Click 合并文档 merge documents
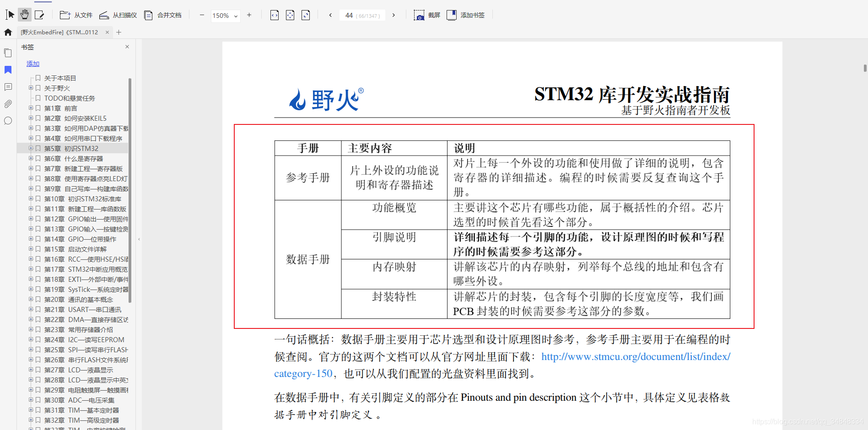Viewport: 868px width, 430px height. pos(162,15)
